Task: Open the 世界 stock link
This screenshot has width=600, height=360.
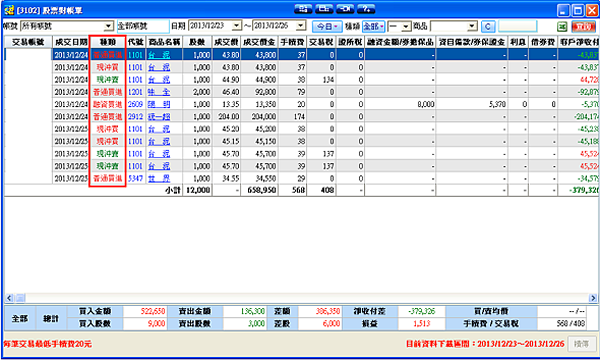Action: click(x=159, y=178)
